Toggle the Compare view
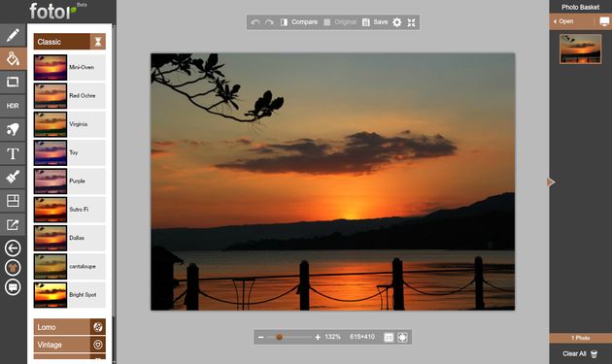This screenshot has height=364, width=612. coord(299,22)
